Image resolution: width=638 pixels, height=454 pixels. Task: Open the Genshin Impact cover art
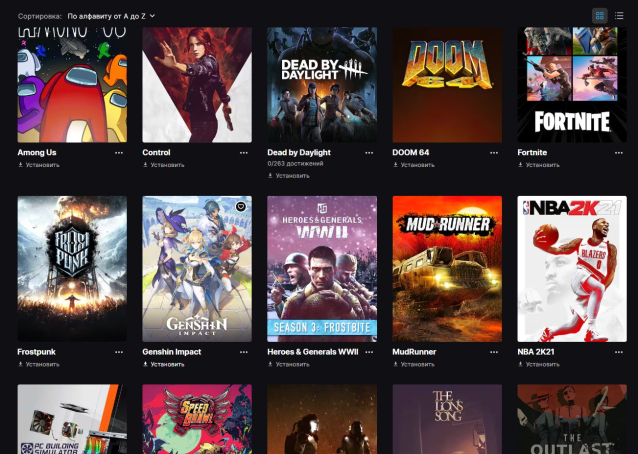[197, 269]
